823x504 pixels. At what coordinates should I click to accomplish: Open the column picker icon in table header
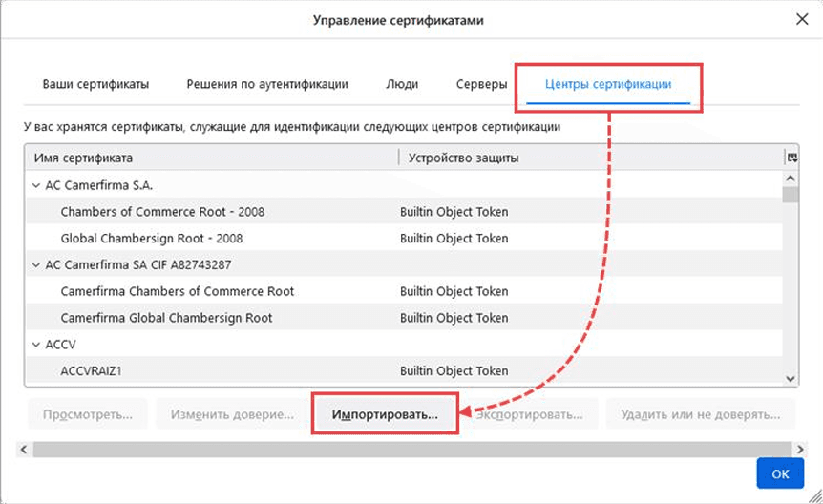point(791,157)
